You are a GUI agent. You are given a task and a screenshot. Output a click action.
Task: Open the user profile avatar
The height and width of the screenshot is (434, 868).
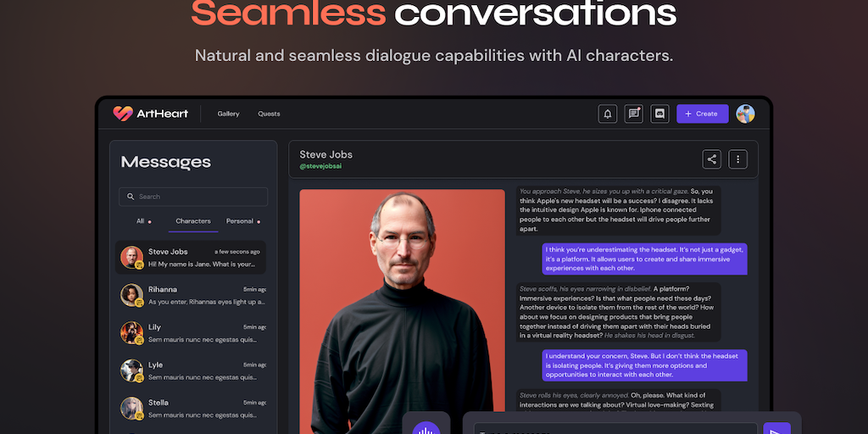point(745,114)
